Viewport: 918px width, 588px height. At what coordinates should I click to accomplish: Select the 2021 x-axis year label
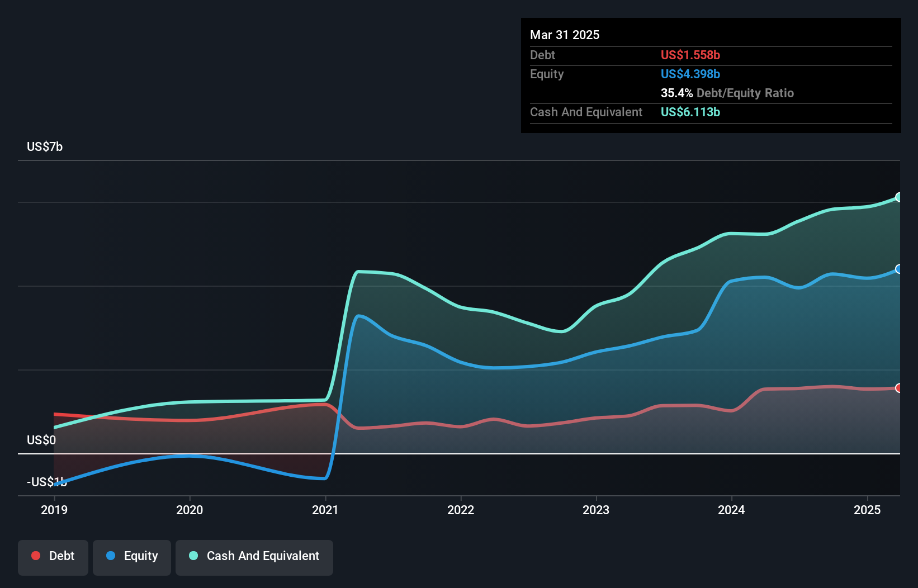pyautogui.click(x=325, y=510)
